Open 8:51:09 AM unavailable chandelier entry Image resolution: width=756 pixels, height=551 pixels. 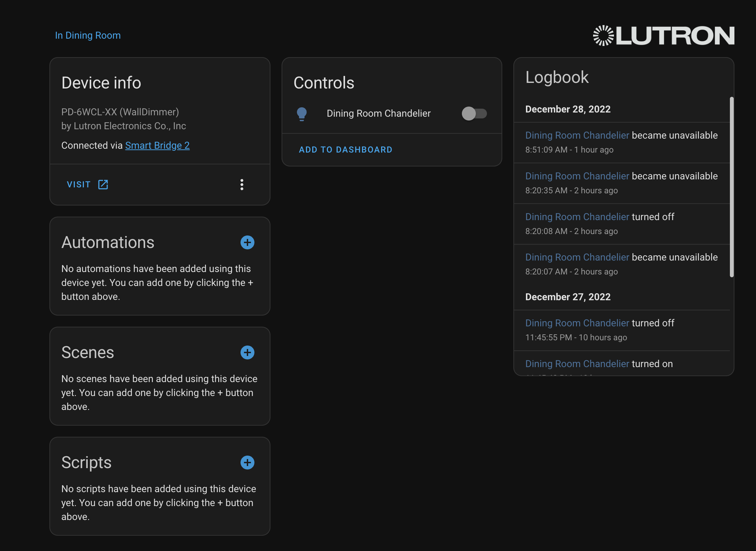tap(577, 135)
